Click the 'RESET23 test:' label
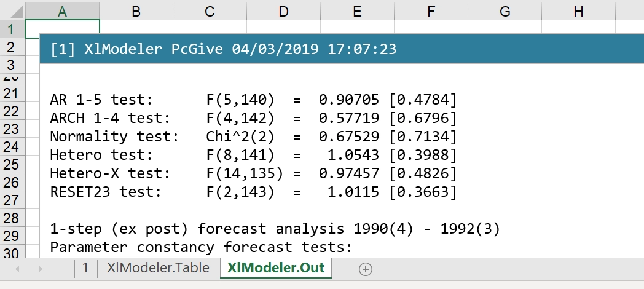The image size is (644, 289). (x=106, y=192)
